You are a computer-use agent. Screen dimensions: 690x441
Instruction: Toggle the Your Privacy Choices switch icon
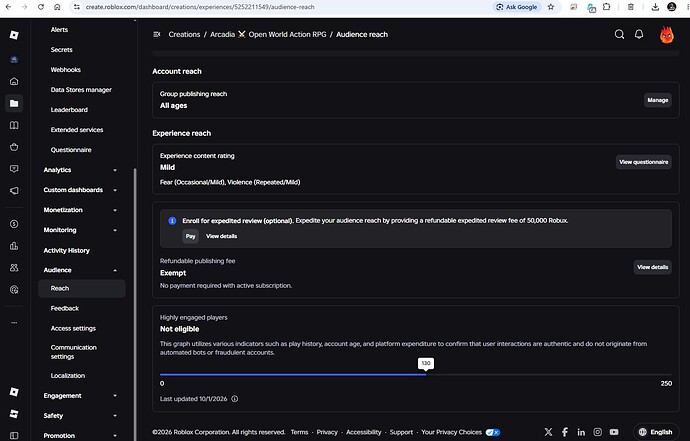[492, 432]
